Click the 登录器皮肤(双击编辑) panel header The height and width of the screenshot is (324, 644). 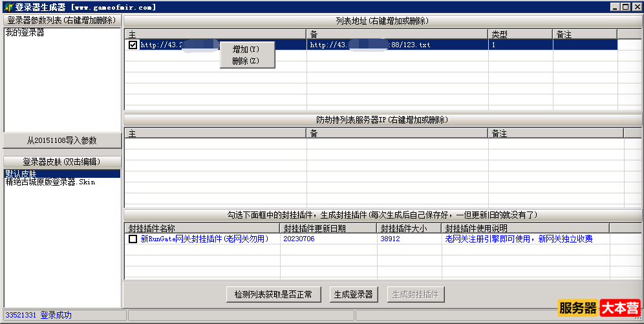click(x=61, y=162)
